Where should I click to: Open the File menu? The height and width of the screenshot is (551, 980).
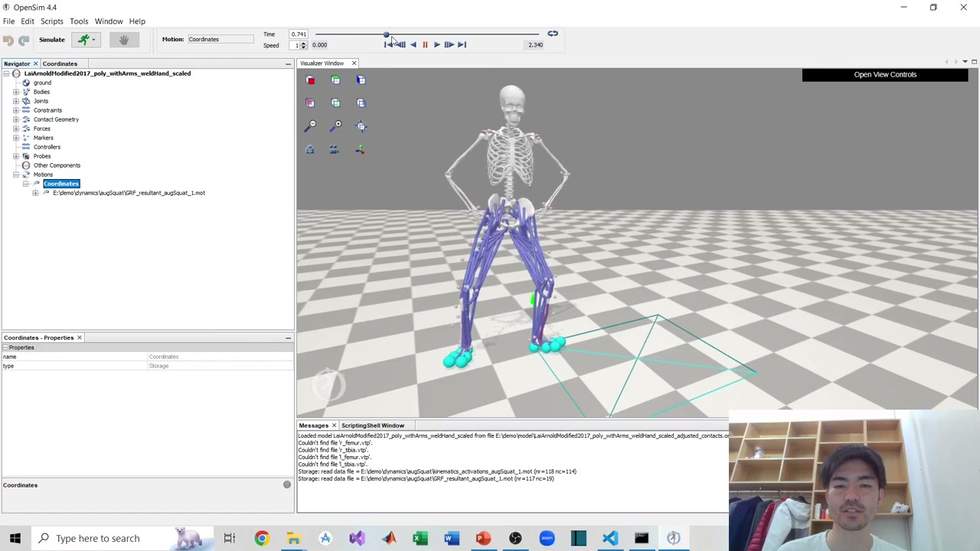pyautogui.click(x=8, y=21)
